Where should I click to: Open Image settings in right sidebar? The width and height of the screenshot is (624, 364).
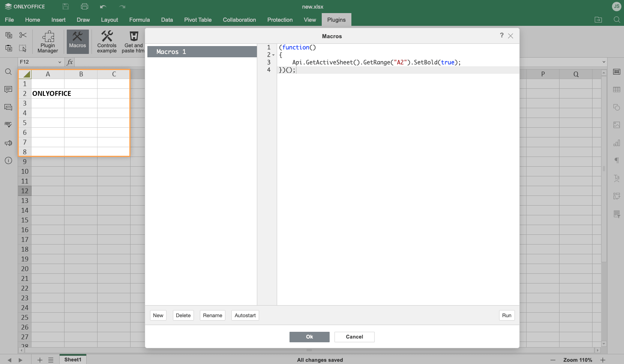tap(616, 125)
